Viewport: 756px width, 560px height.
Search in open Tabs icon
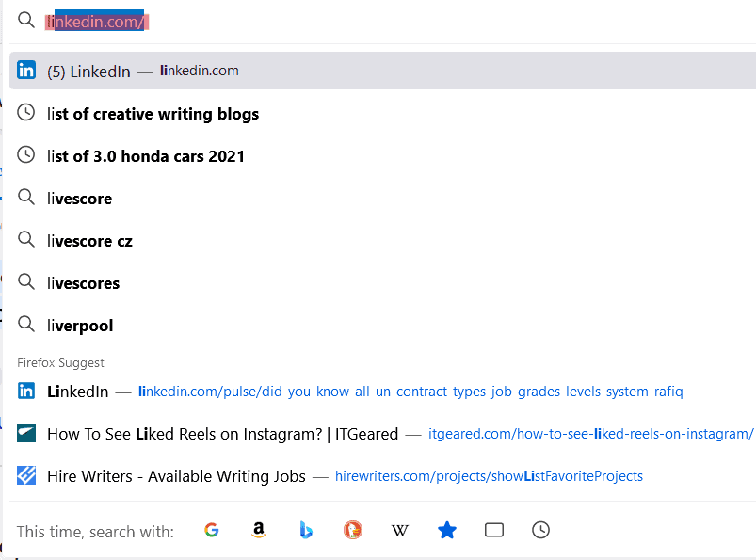[x=493, y=530]
